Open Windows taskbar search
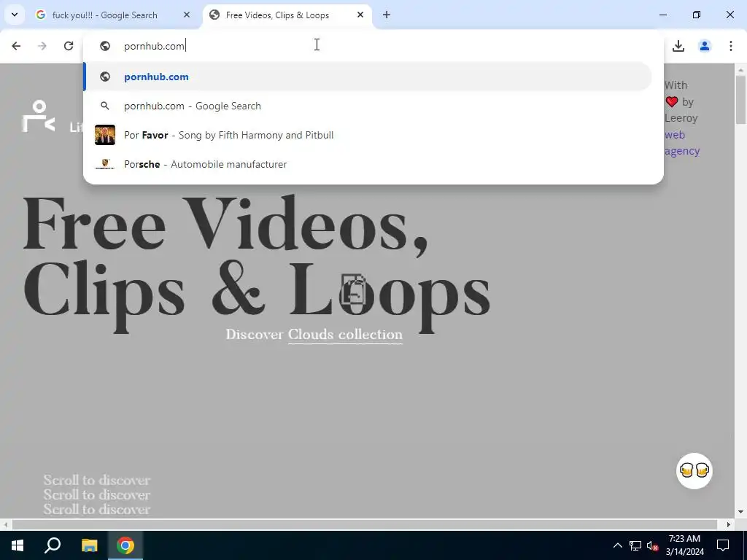This screenshot has width=747, height=560. click(53, 545)
